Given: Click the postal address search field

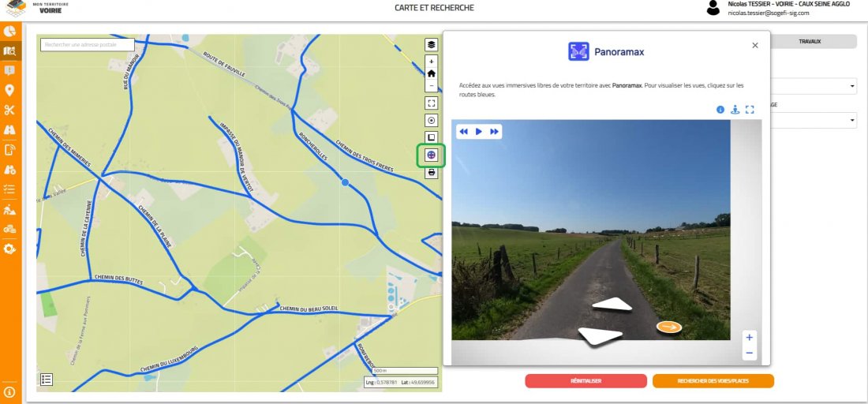Looking at the screenshot, I should point(87,45).
